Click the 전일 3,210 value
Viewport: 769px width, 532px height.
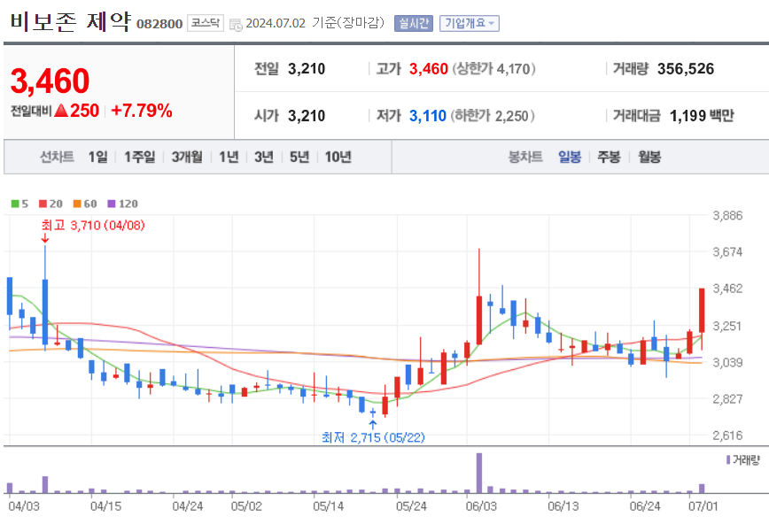click(306, 68)
